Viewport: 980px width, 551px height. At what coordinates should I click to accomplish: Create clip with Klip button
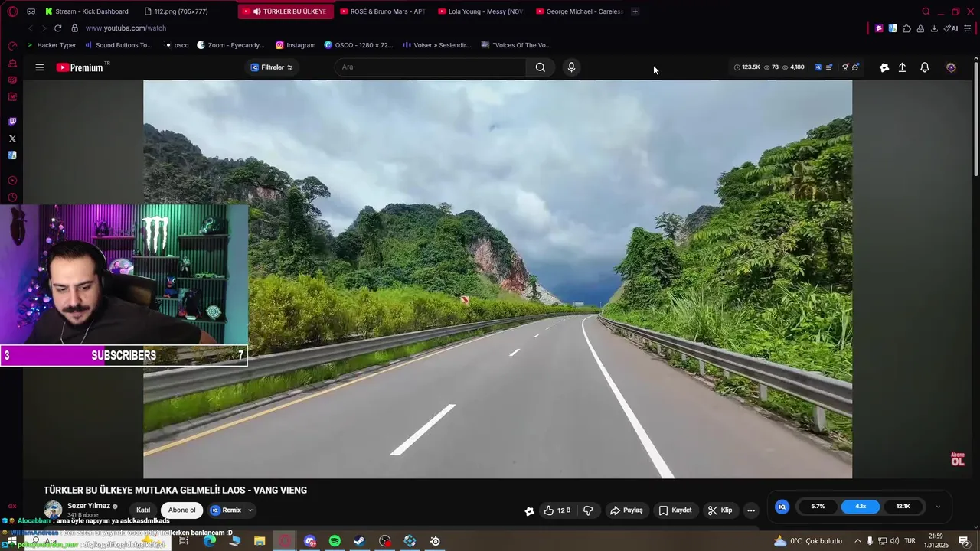[x=720, y=510]
